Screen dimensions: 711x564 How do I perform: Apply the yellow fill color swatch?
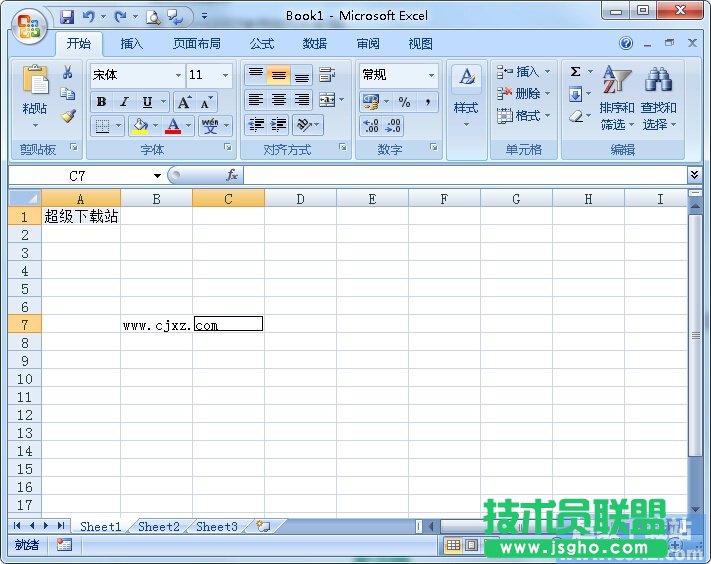pos(139,126)
